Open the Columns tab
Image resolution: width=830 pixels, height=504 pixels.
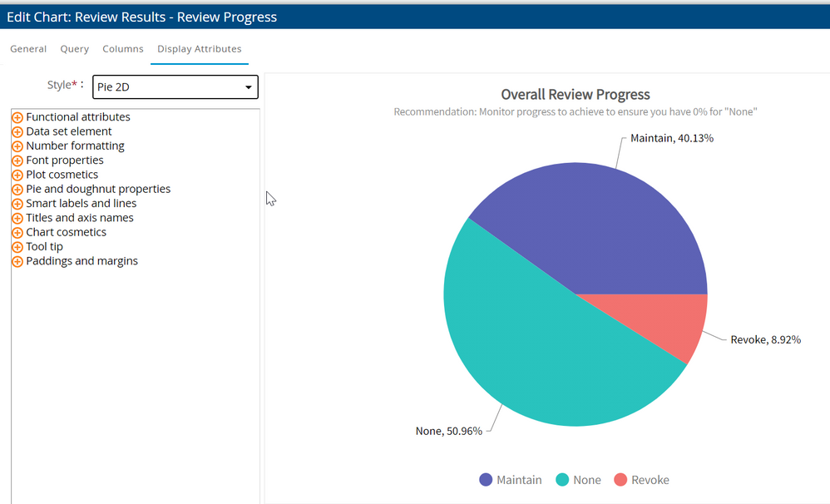click(x=123, y=49)
